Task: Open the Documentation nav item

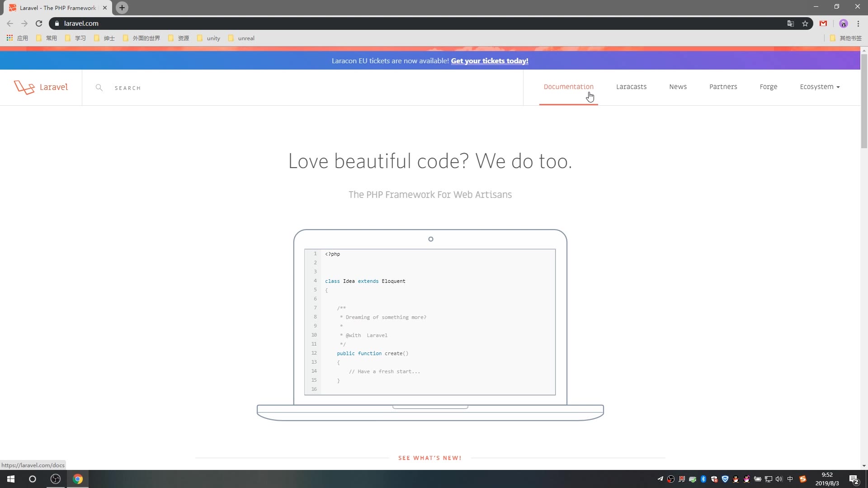Action: 568,87
